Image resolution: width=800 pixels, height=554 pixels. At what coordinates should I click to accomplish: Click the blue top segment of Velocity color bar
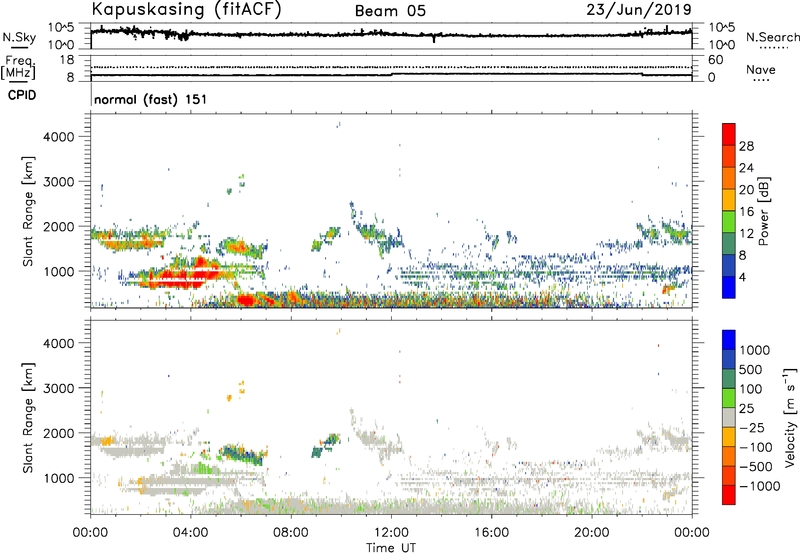[x=729, y=340]
